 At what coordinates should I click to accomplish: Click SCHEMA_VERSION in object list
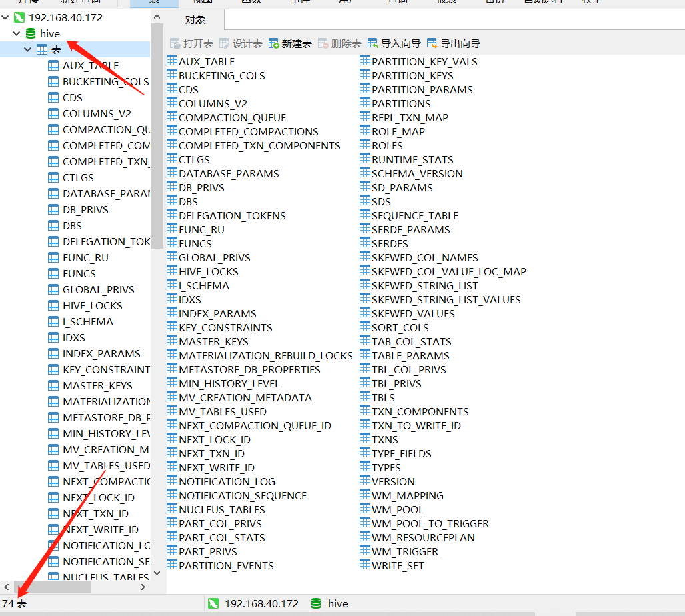tap(417, 174)
